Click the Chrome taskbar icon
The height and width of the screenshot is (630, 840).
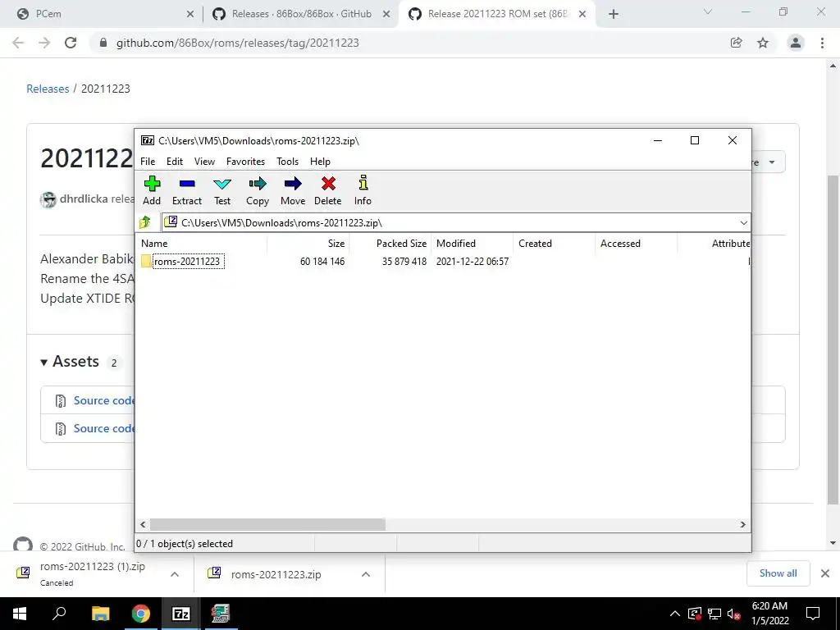click(x=140, y=614)
